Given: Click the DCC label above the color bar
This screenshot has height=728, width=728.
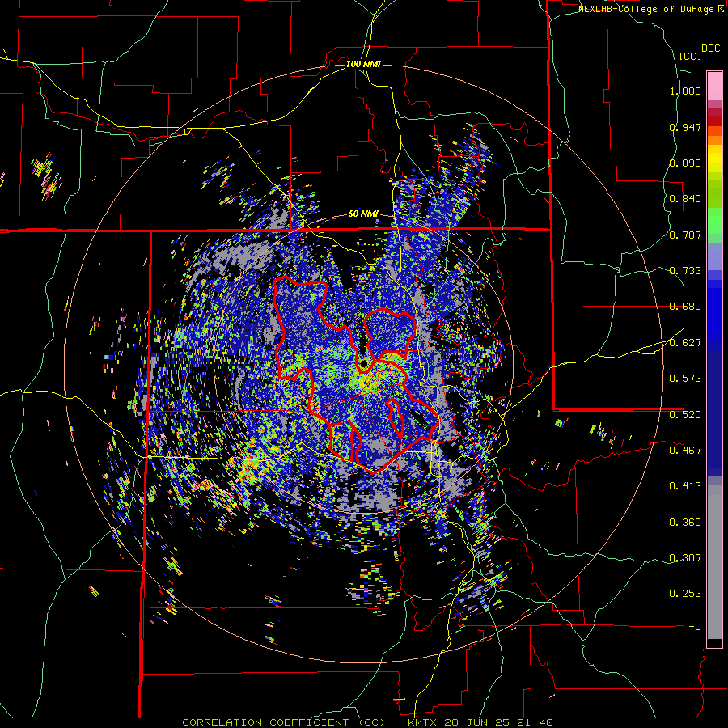Looking at the screenshot, I should point(711,49).
